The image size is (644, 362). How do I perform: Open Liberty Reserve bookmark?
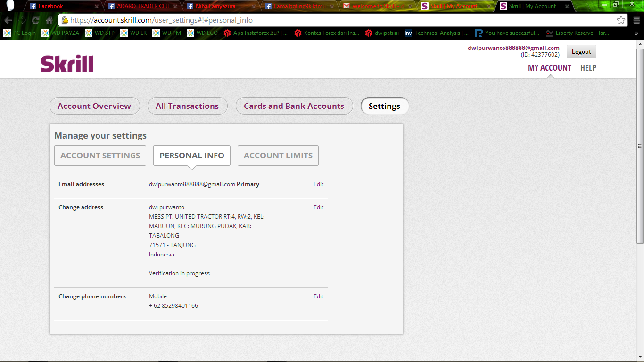coord(578,33)
